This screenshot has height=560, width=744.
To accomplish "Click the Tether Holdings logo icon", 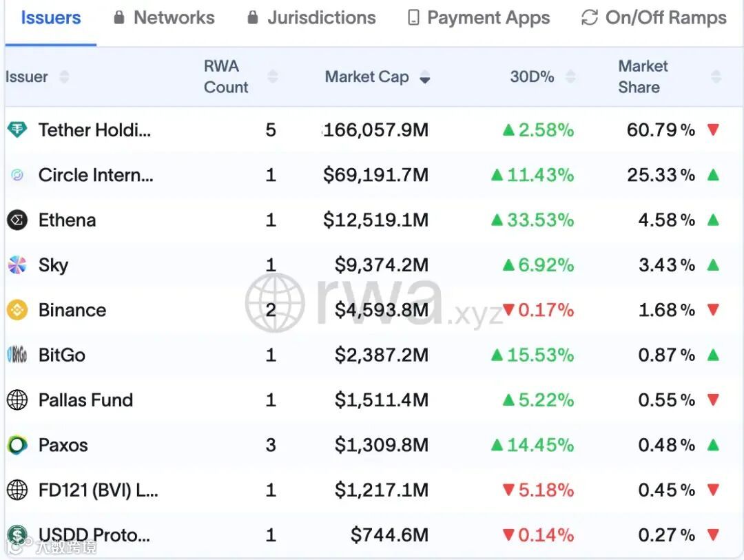I will [x=17, y=129].
